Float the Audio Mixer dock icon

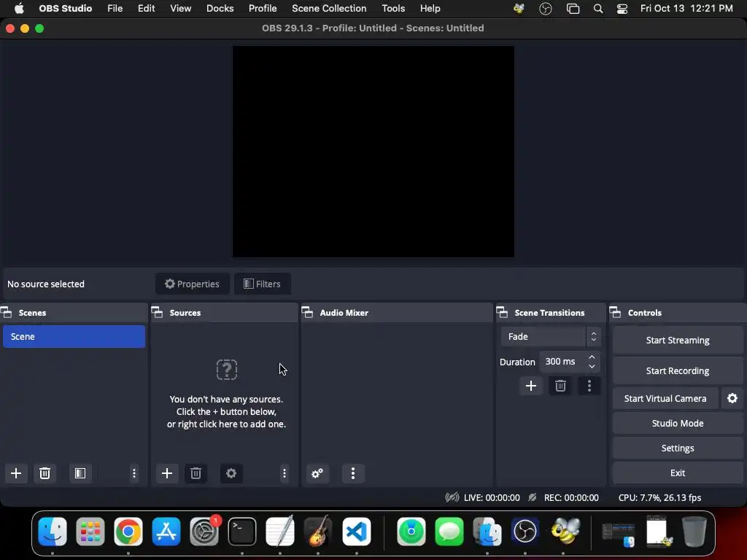[308, 312]
